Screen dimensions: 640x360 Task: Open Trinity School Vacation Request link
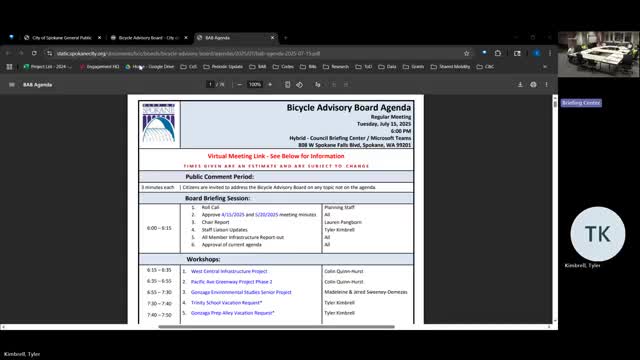coord(226,303)
